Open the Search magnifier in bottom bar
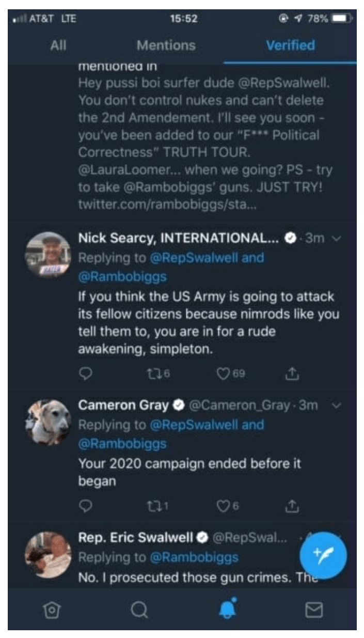Viewport: 364px width, 638px height. point(139,611)
